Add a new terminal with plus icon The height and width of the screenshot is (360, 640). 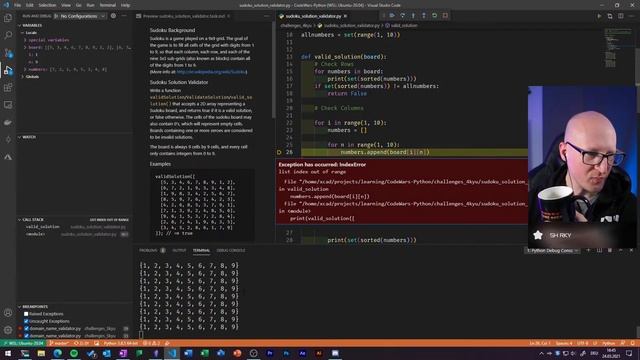point(588,250)
